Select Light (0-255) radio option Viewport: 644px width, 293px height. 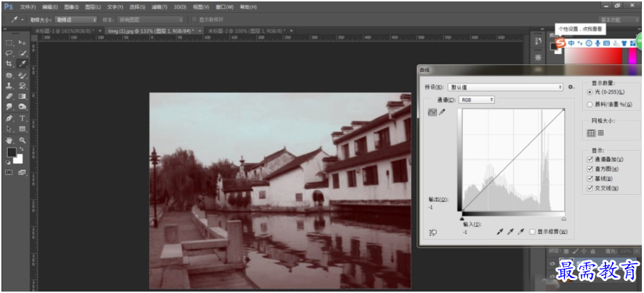[590, 92]
